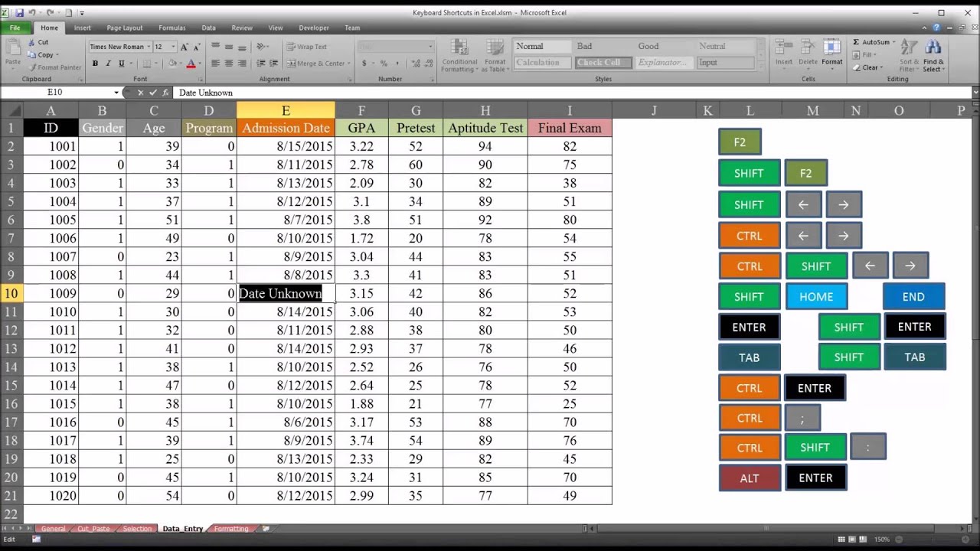Image resolution: width=980 pixels, height=551 pixels.
Task: Increase the cell indent
Action: tap(273, 64)
